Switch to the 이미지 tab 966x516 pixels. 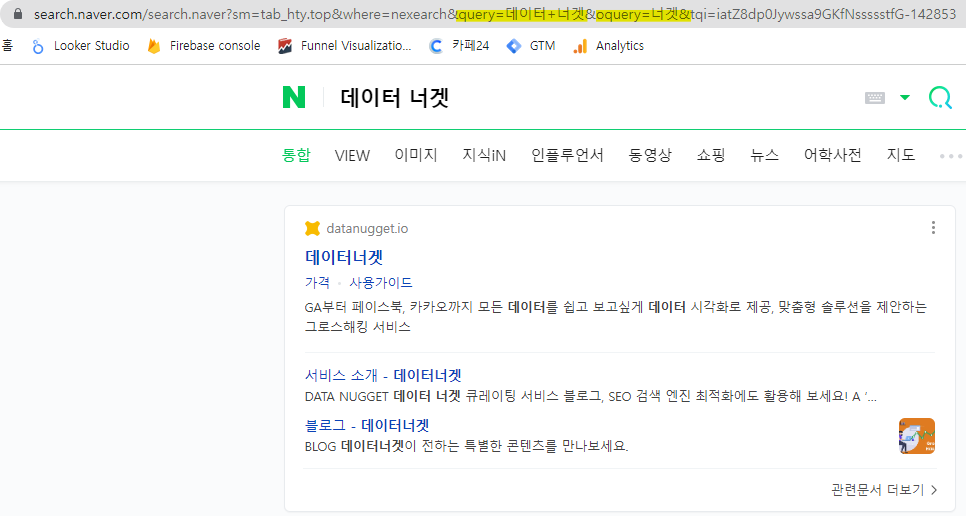click(x=416, y=155)
